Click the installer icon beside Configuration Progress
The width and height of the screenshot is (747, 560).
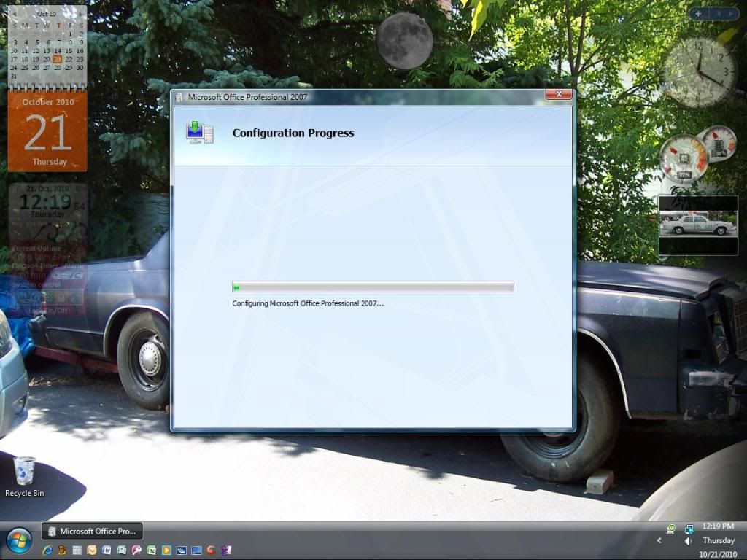200,133
